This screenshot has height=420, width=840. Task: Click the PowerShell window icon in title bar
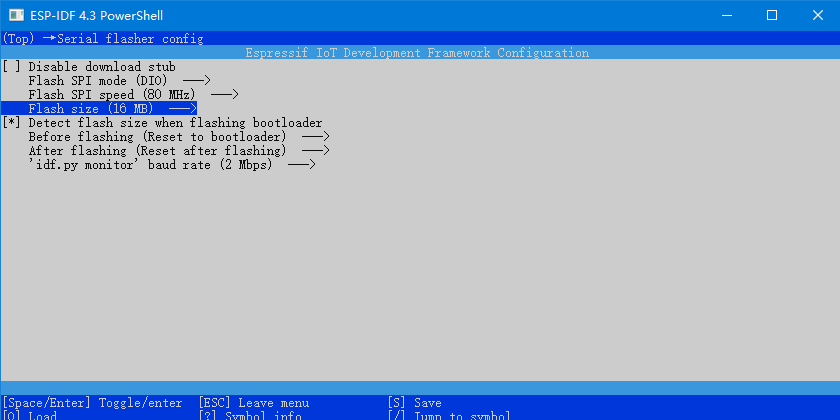coord(17,16)
